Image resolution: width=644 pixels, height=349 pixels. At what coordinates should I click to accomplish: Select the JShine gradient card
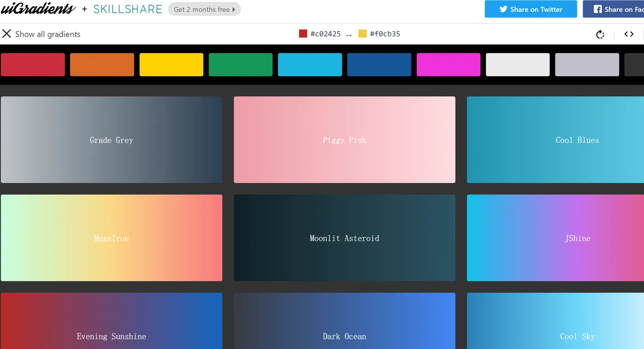tap(555, 238)
